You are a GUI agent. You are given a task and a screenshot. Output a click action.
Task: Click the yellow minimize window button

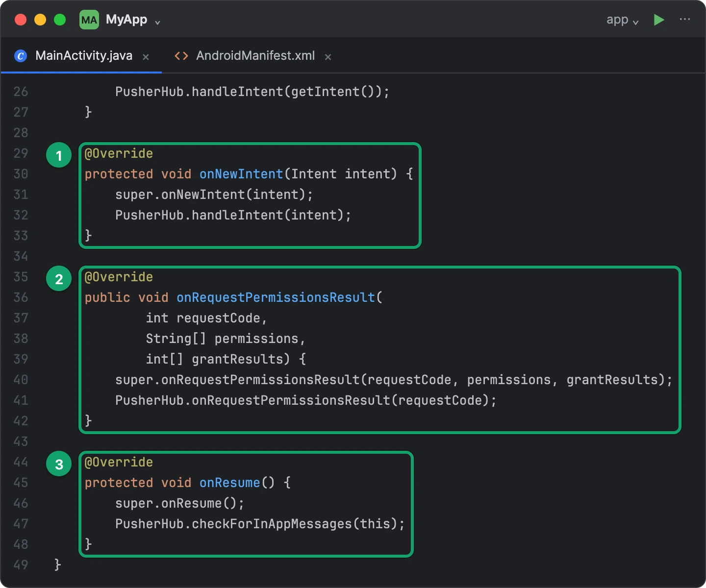[40, 20]
